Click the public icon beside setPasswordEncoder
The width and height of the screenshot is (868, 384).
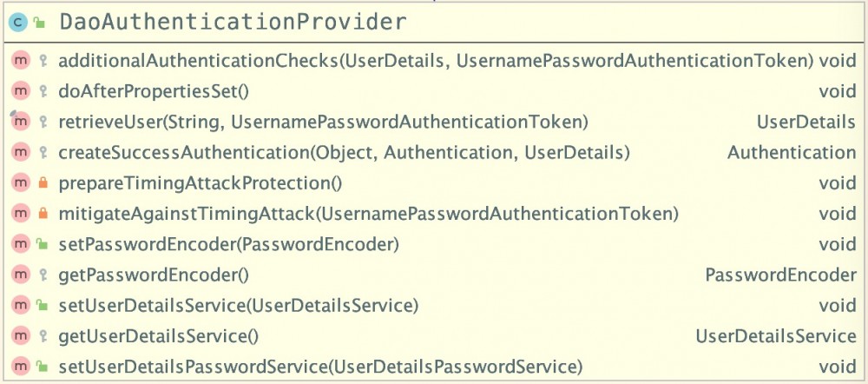(x=43, y=244)
